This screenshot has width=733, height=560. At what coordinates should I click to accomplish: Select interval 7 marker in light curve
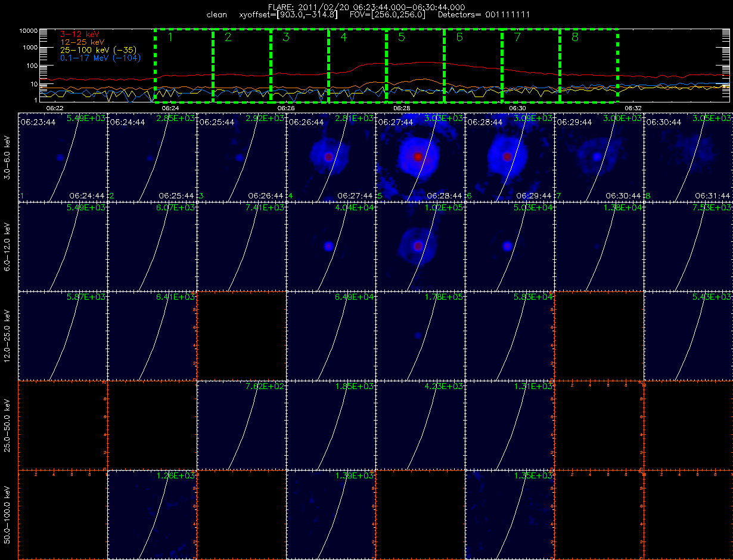[x=517, y=38]
